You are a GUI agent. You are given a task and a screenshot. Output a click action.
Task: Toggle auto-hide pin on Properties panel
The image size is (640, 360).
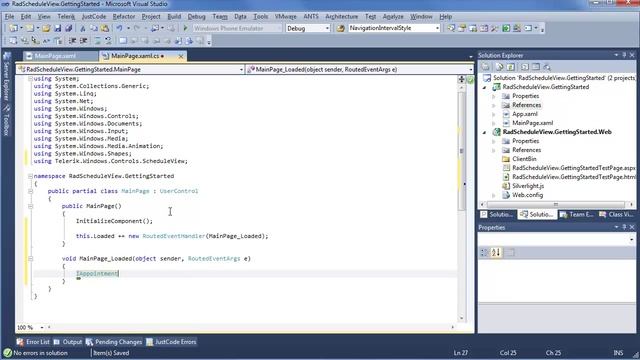point(624,227)
